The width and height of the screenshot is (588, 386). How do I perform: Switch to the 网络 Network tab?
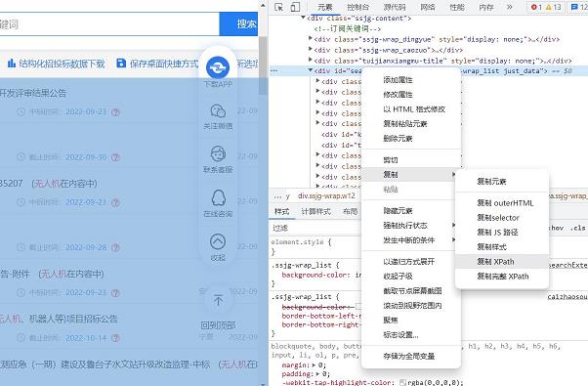click(x=428, y=7)
